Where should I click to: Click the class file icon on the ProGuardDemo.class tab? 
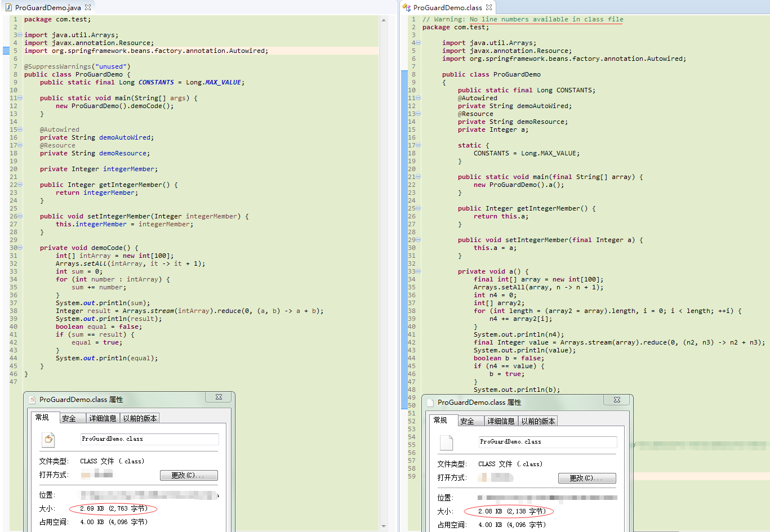(407, 8)
